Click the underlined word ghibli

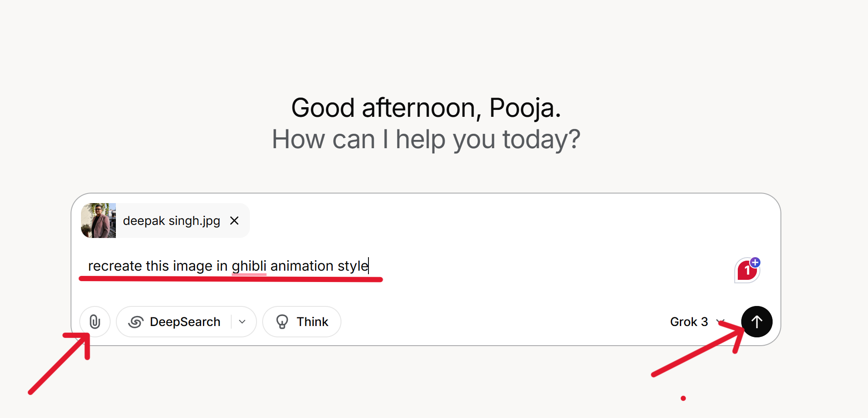coord(249,266)
